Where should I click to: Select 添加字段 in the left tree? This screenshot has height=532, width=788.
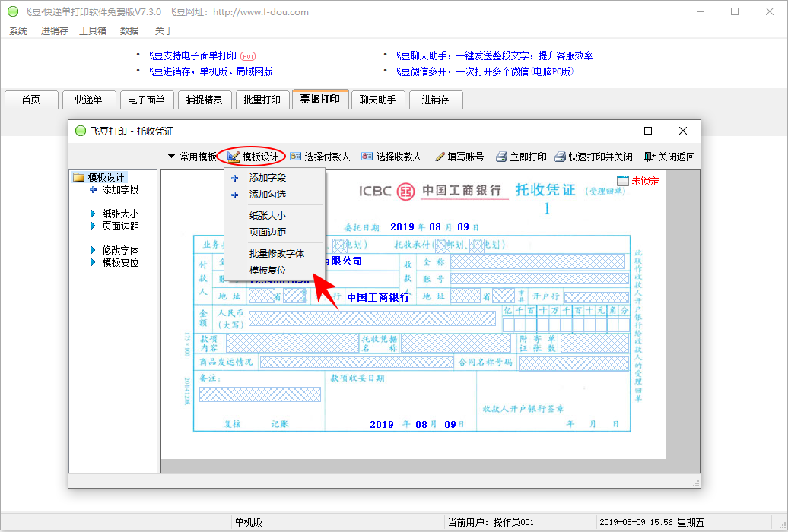coord(121,189)
